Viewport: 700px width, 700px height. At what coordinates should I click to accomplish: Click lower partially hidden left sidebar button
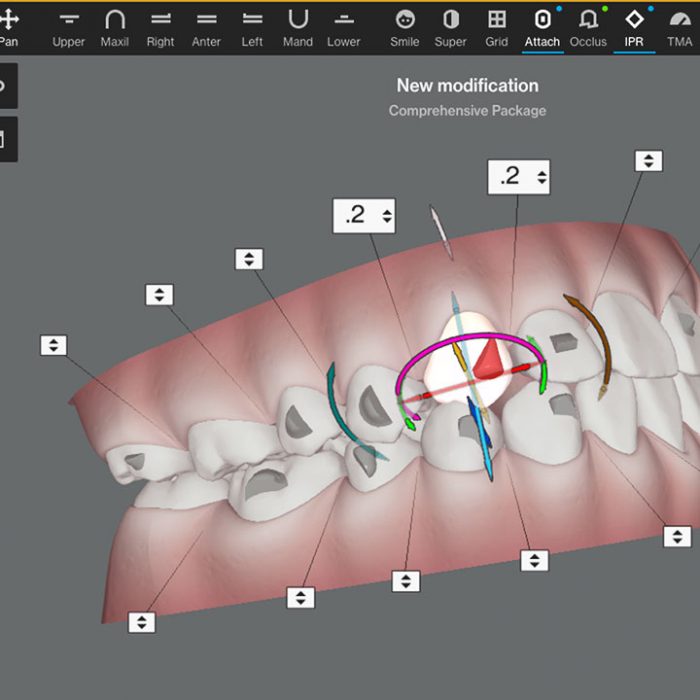tap(8, 139)
